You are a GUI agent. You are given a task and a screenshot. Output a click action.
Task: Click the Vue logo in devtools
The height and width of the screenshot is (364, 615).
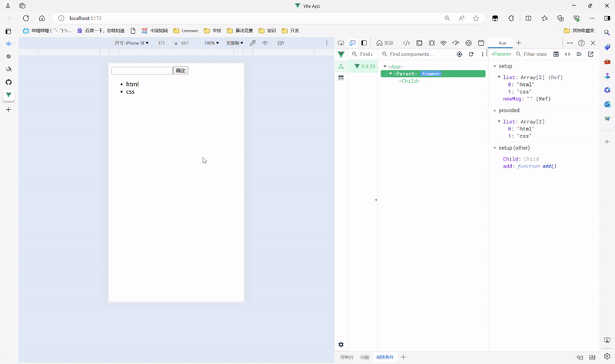341,54
